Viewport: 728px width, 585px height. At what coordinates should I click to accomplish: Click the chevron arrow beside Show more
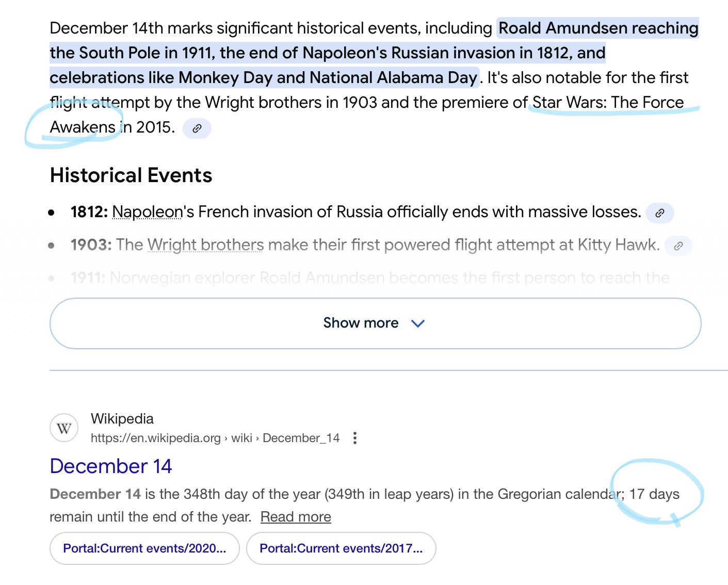click(417, 323)
